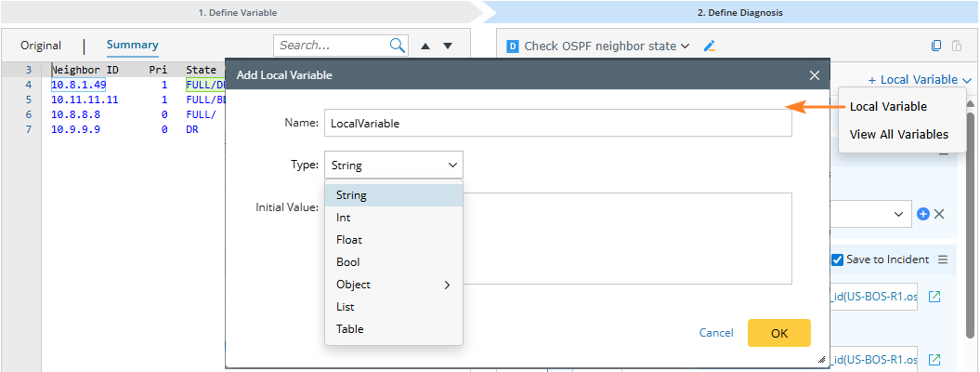Click the Cancel link
This screenshot has width=980, height=372.
[x=715, y=333]
